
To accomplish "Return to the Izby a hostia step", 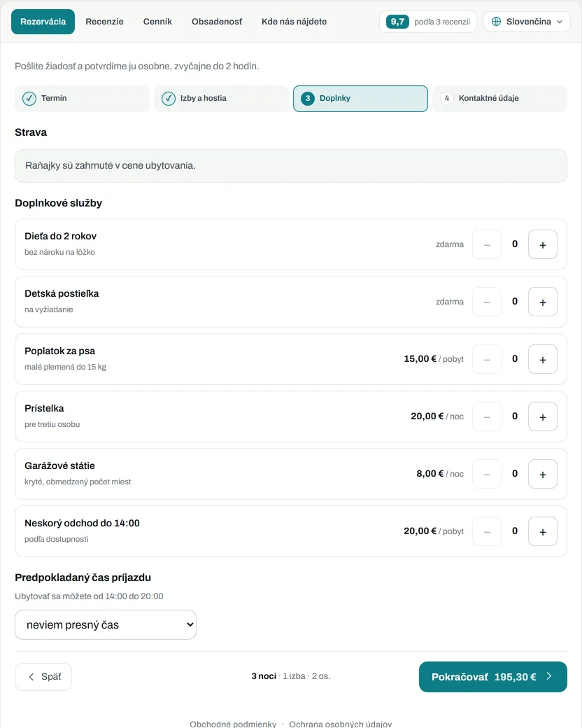I will point(221,99).
